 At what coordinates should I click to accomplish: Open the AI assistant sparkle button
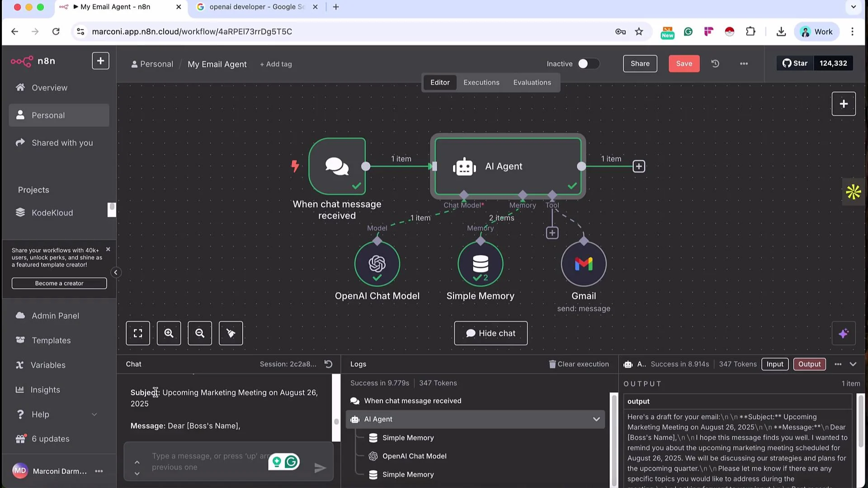click(x=844, y=333)
